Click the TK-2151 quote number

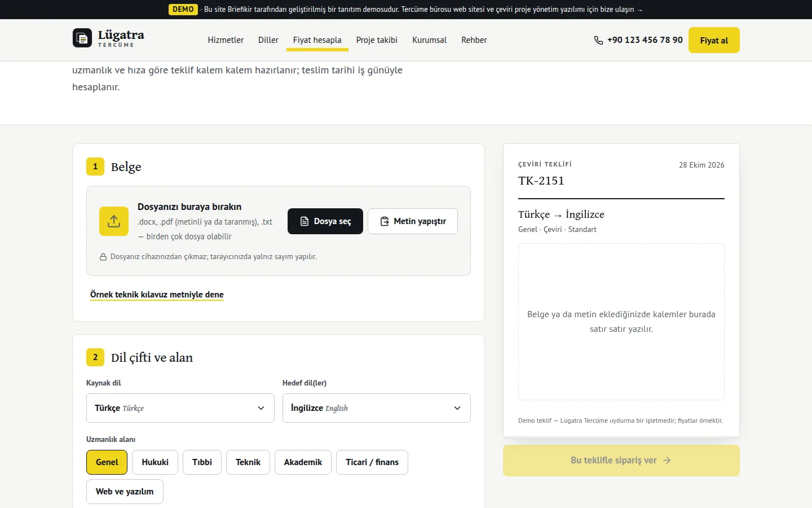point(541,181)
